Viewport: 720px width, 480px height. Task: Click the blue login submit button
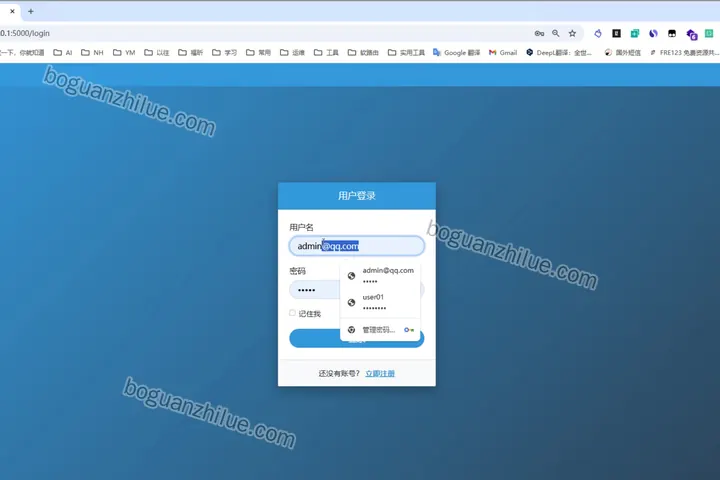357,339
